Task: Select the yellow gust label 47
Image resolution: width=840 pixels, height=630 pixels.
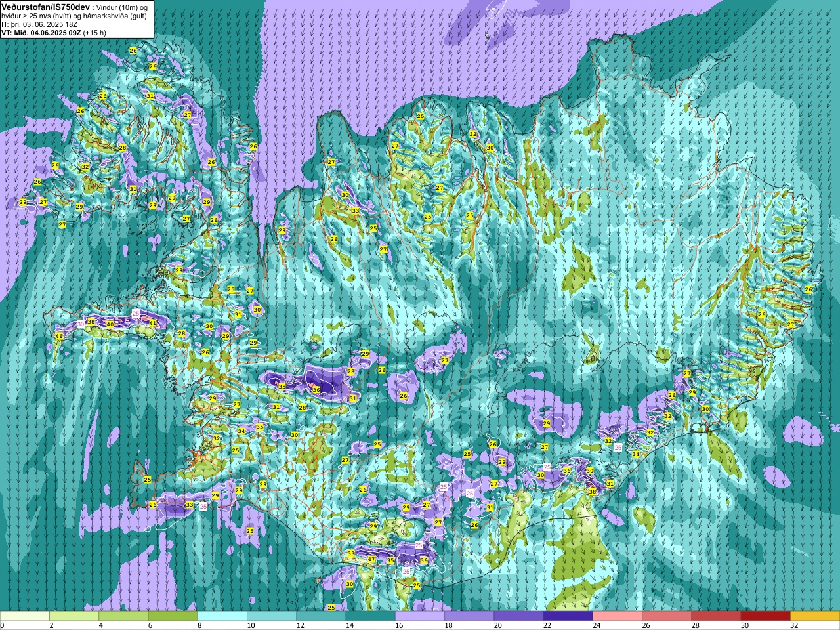Action: tap(371, 560)
